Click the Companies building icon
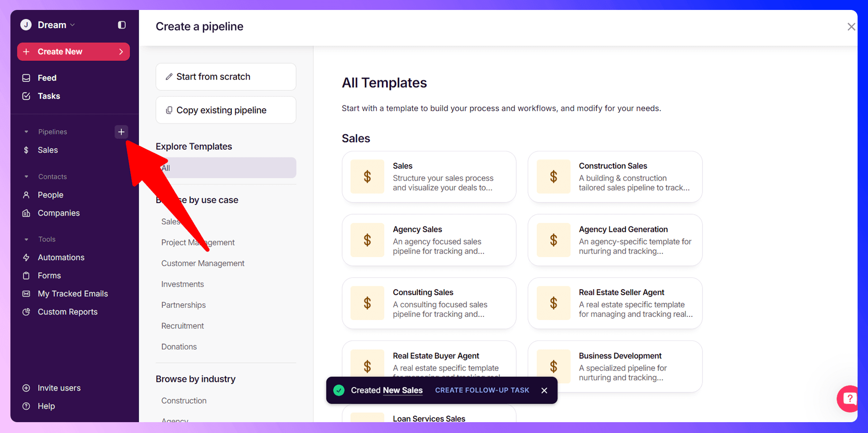This screenshot has height=433, width=868. point(26,213)
